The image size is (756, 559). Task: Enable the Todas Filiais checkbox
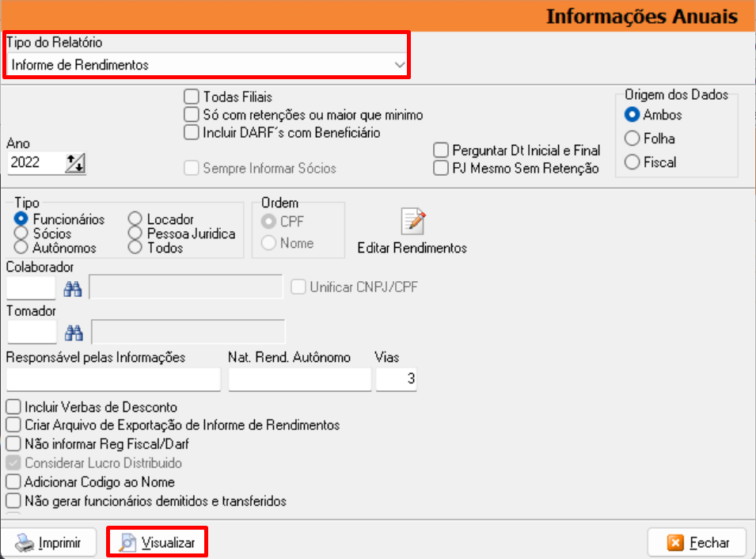(191, 97)
